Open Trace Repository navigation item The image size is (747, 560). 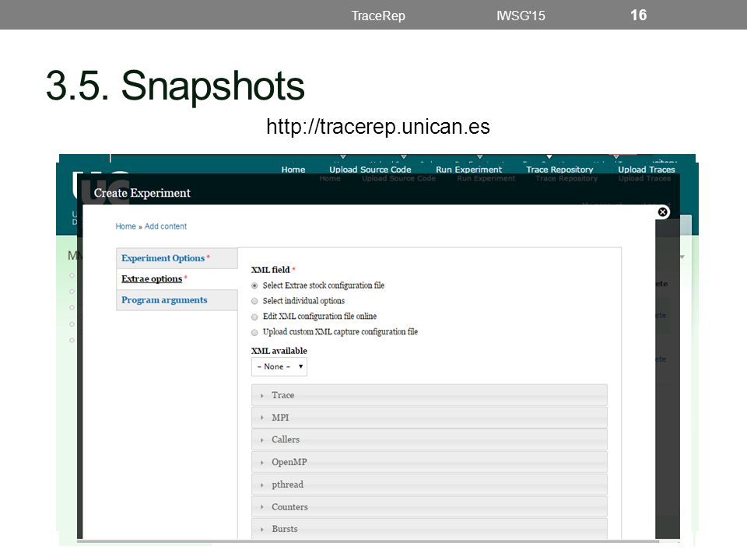tap(559, 170)
